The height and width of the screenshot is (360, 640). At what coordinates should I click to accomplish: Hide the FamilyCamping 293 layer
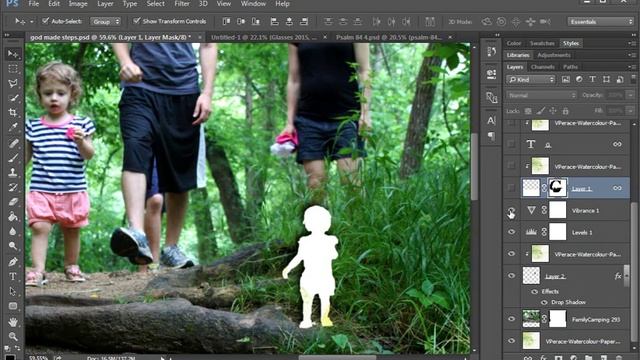pos(511,319)
